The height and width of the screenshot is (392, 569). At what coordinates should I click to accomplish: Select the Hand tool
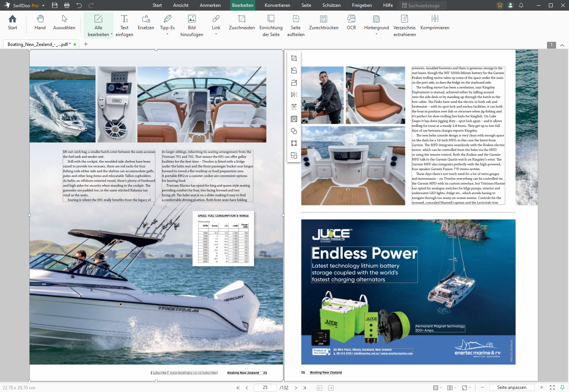pyautogui.click(x=40, y=22)
